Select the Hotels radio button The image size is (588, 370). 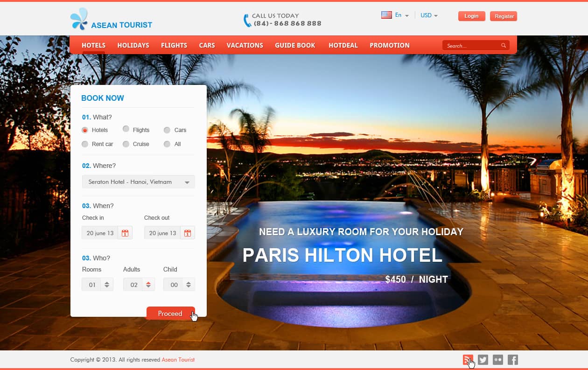85,130
